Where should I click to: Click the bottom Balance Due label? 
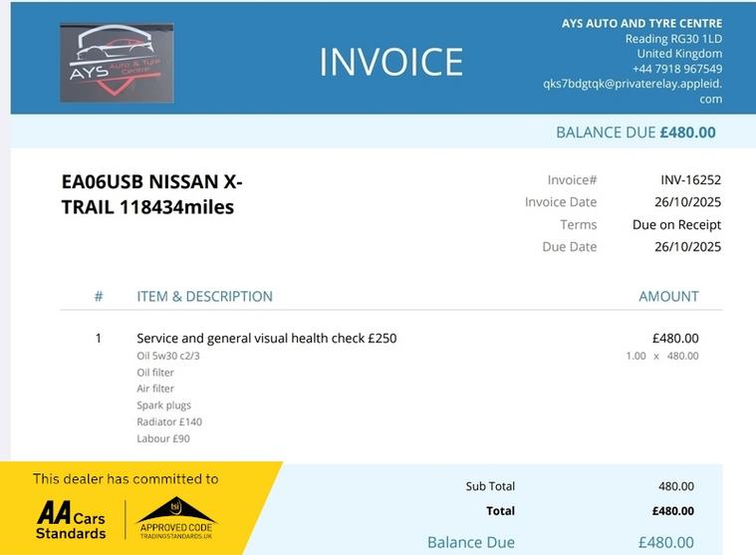(471, 542)
